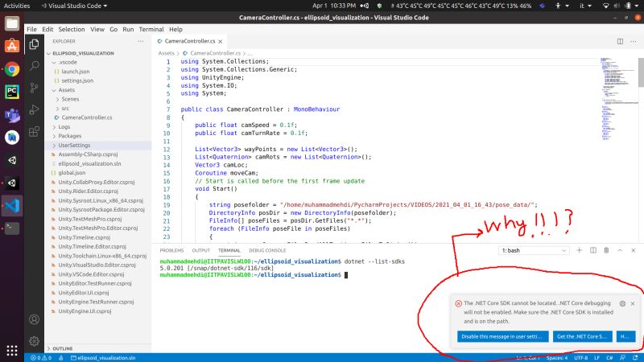Image resolution: width=644 pixels, height=362 pixels.
Task: Create a new terminal with plus icon
Action: coord(579,250)
